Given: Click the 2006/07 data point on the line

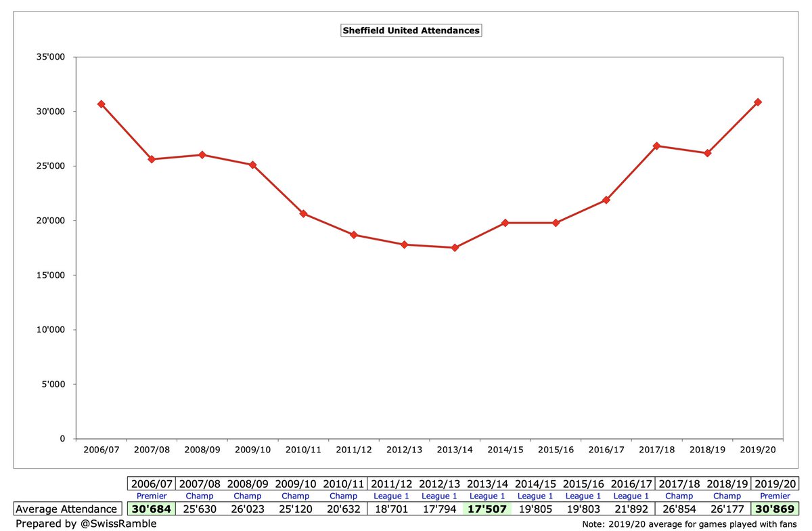Looking at the screenshot, I should coord(101,104).
